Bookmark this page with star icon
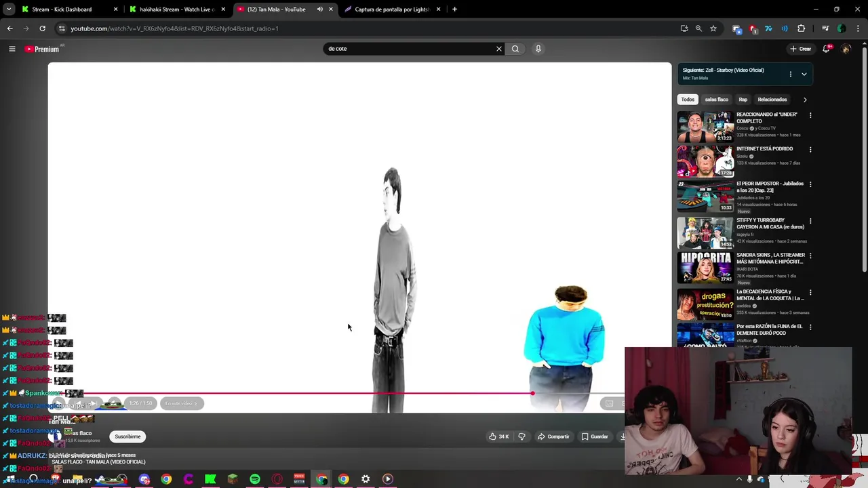868x488 pixels. click(713, 28)
